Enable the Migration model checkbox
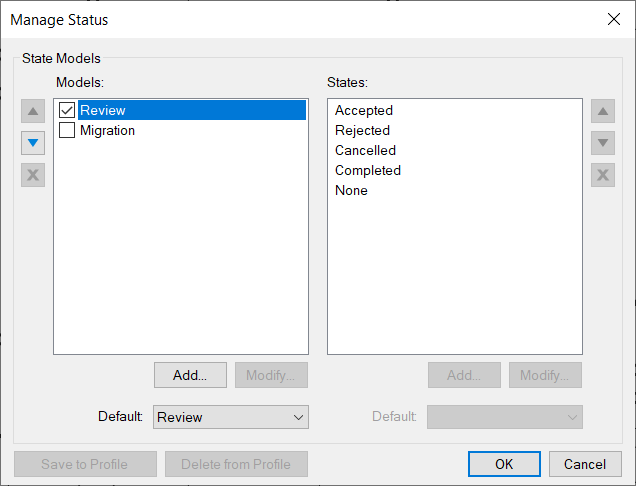Image resolution: width=636 pixels, height=486 pixels. [67, 131]
